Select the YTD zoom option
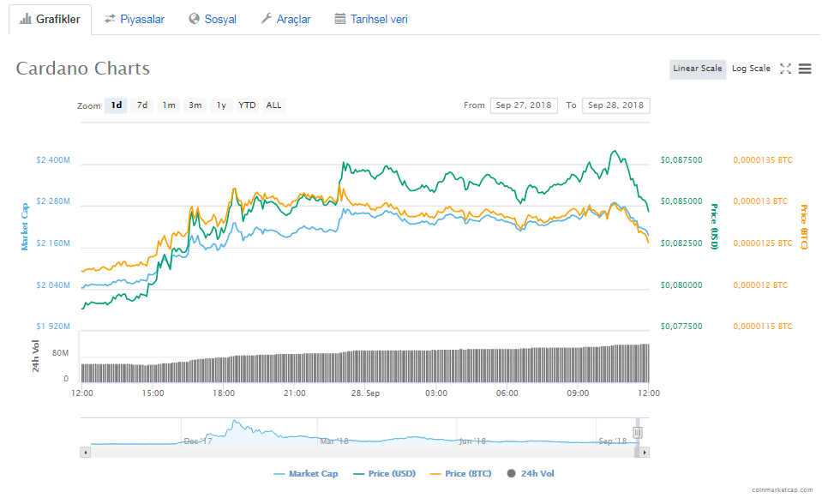 [x=247, y=105]
